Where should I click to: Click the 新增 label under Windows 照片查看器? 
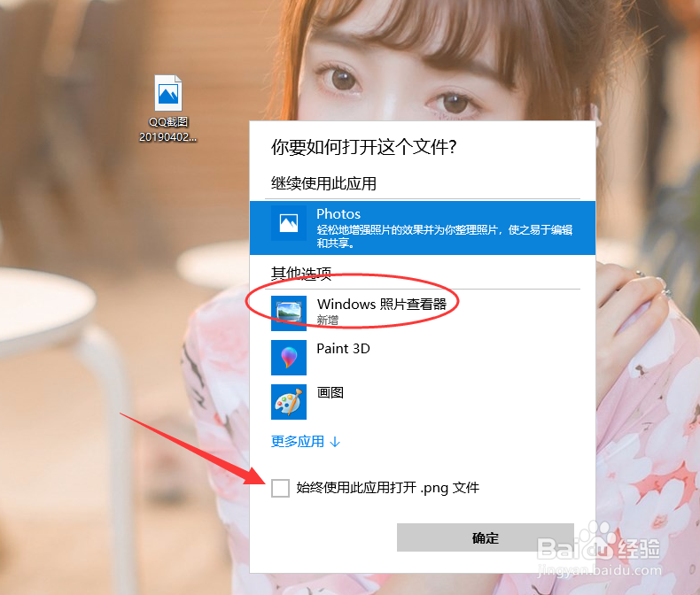point(328,320)
